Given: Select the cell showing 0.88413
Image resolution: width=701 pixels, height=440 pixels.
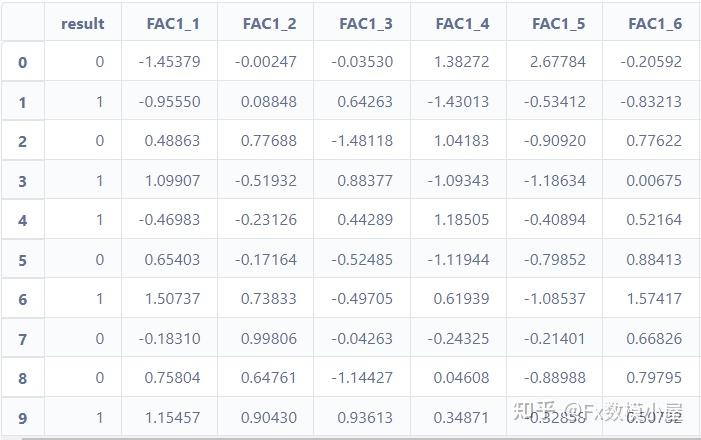Looking at the screenshot, I should click(655, 260).
